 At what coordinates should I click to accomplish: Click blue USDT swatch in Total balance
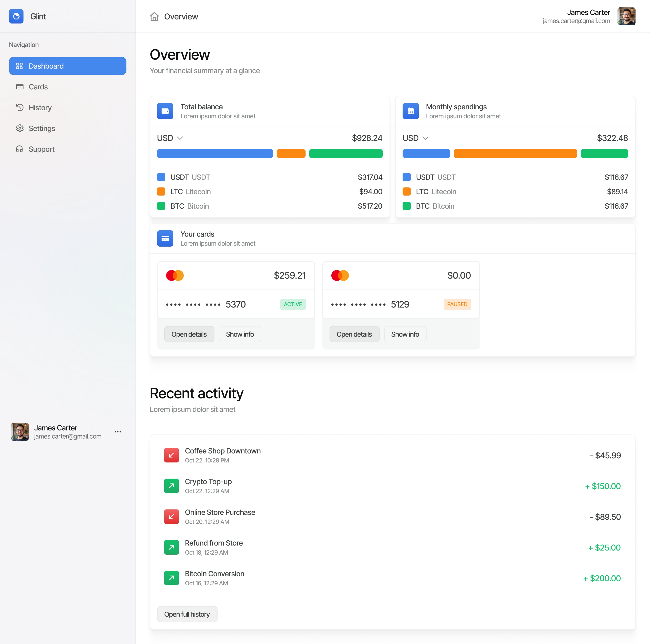click(161, 177)
